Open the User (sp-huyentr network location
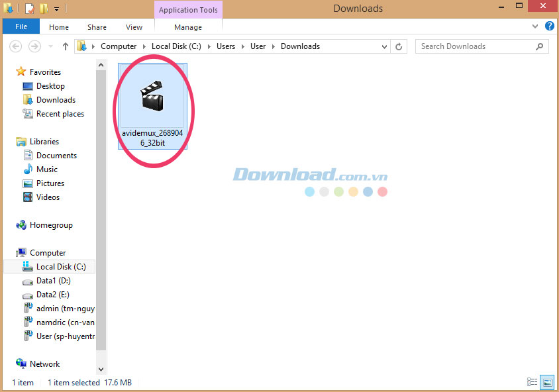Viewport: 559px width, 392px height. [66, 336]
